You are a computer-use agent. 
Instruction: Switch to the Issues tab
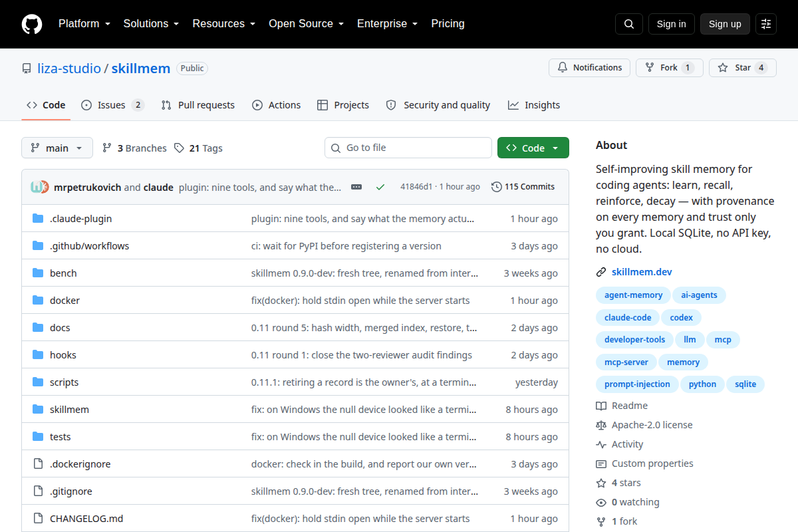click(112, 105)
